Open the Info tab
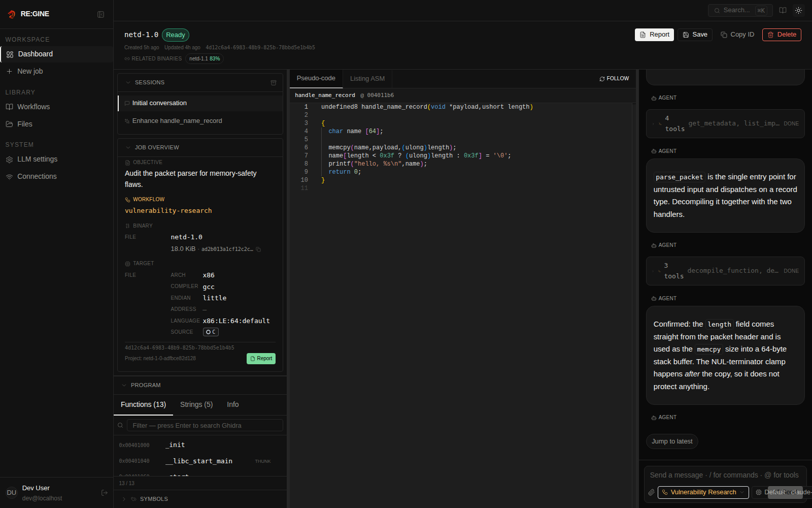 [x=233, y=404]
